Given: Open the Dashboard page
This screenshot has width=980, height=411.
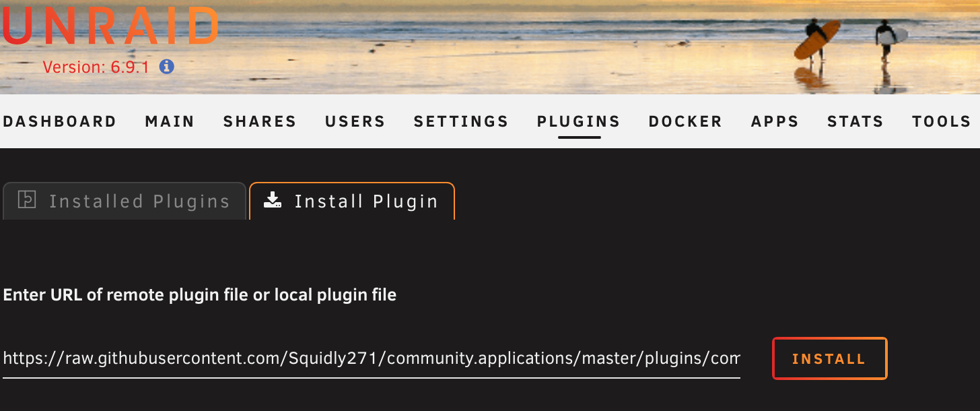Looking at the screenshot, I should coord(59,121).
